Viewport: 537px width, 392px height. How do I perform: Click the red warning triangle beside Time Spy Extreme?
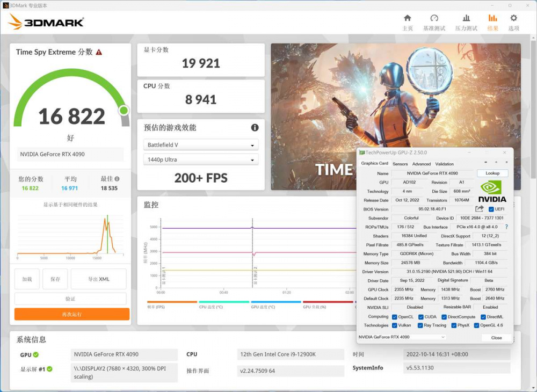pos(99,52)
